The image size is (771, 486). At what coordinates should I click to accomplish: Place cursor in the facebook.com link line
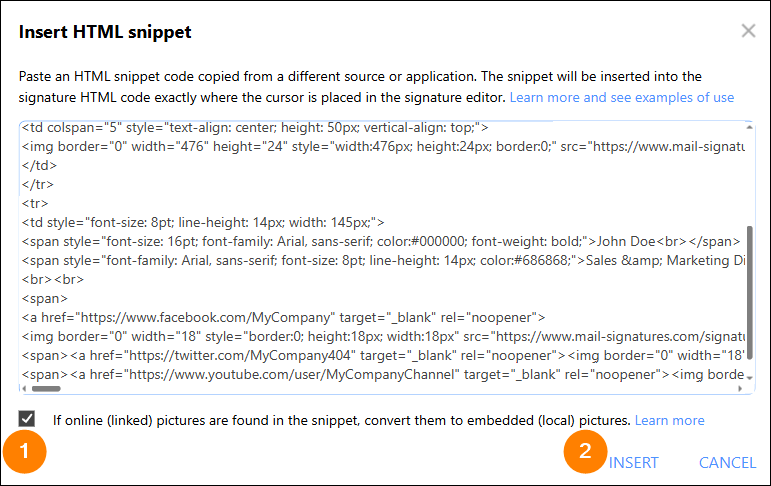[x=280, y=317]
